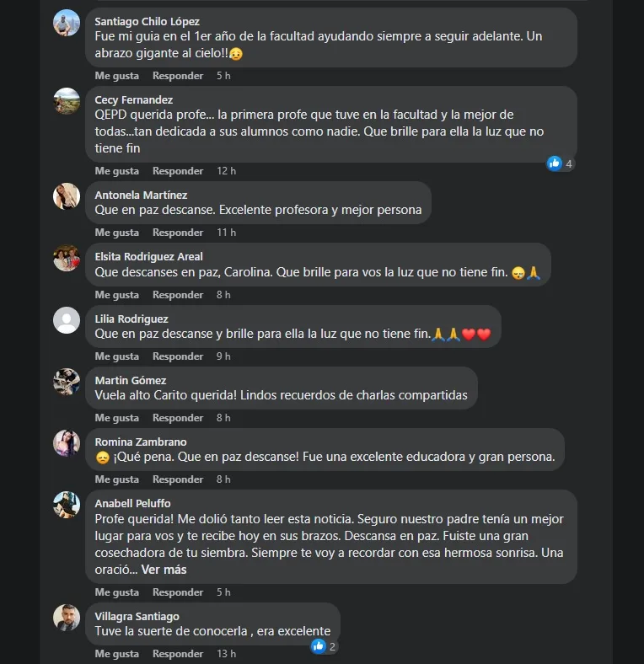Open Villagra Santiago's profile picture
This screenshot has height=664, width=644.
click(67, 618)
